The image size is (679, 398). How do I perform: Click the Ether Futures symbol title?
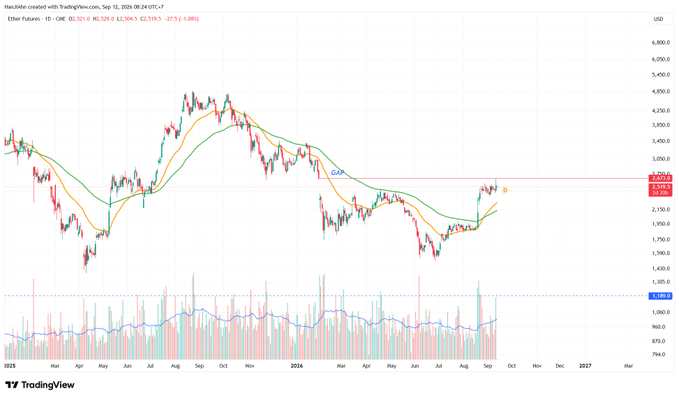[x=24, y=19]
